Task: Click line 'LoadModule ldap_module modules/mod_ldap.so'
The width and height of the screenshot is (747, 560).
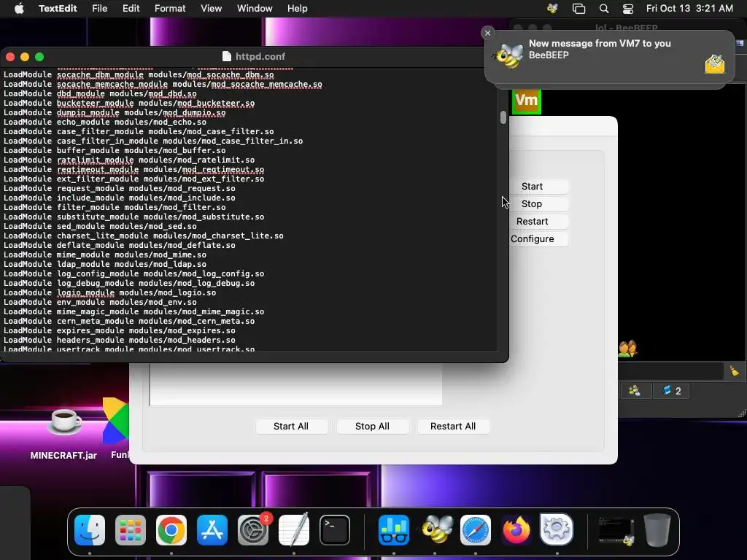Action: point(105,264)
